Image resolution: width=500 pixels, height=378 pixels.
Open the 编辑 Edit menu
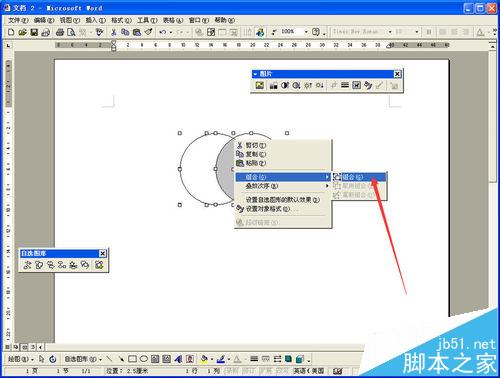click(x=44, y=20)
